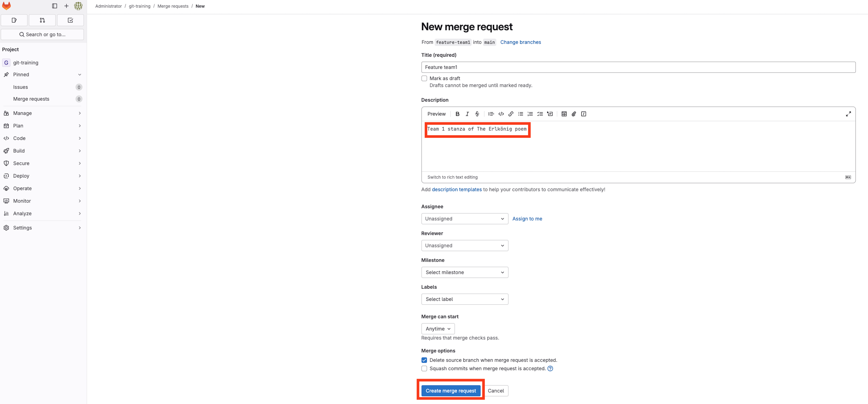Insert a table using the toolbar
Image resolution: width=868 pixels, height=404 pixels.
tap(564, 114)
